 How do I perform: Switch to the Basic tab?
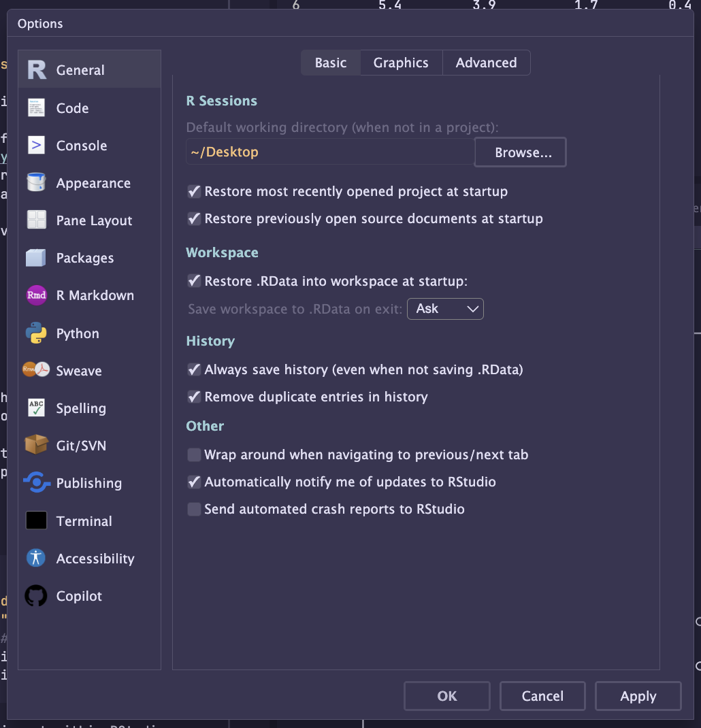click(331, 63)
